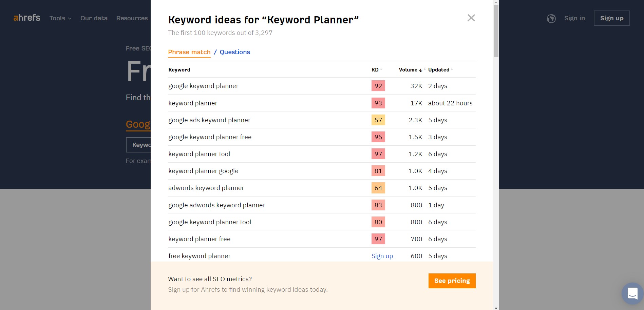Select 'adwords keyword planner' keyword

tap(206, 188)
